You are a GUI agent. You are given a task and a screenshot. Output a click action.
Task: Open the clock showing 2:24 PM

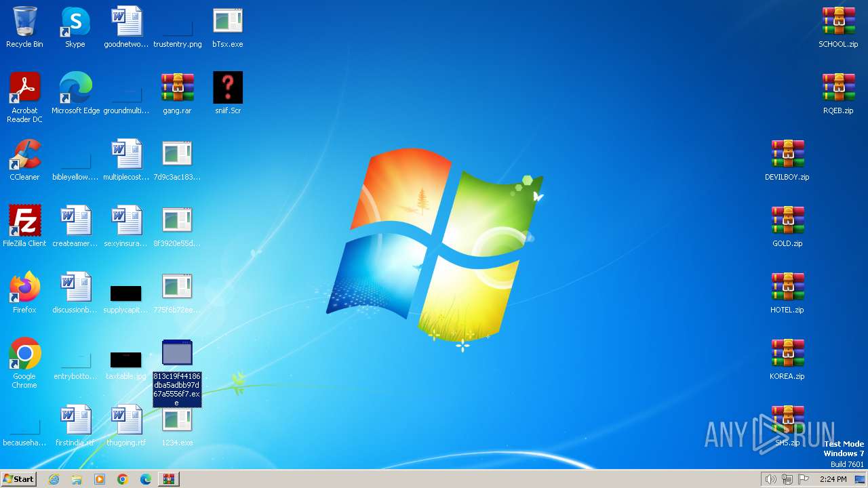pyautogui.click(x=833, y=479)
